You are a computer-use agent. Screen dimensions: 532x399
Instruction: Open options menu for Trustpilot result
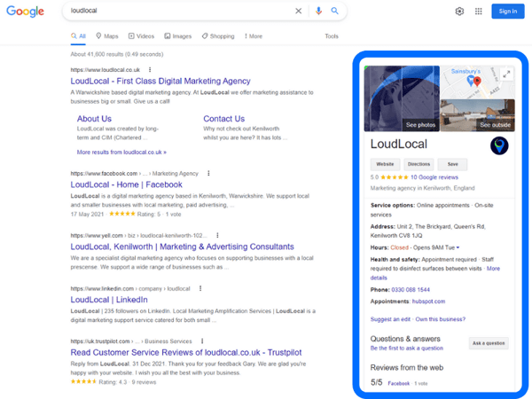pos(202,341)
